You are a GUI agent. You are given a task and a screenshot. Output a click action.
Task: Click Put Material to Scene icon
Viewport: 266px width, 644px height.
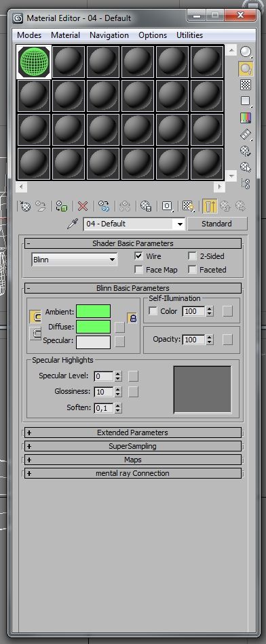click(x=40, y=206)
